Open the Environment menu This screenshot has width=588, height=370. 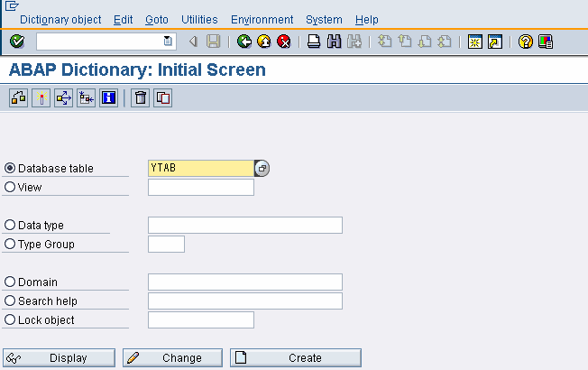point(262,19)
